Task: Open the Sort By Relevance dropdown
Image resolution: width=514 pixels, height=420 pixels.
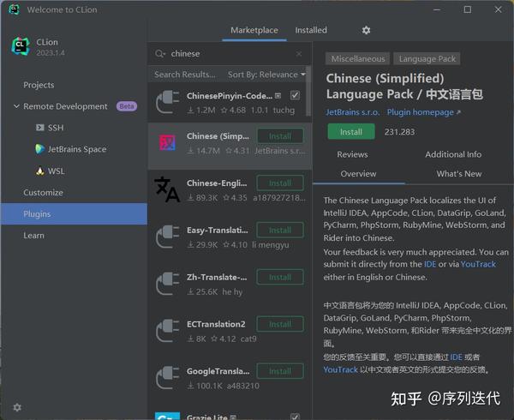Action: coord(266,75)
